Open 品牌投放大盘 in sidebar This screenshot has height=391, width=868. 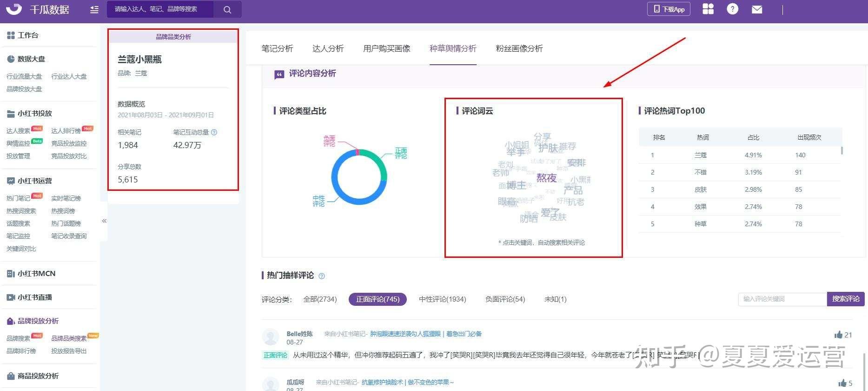24,89
